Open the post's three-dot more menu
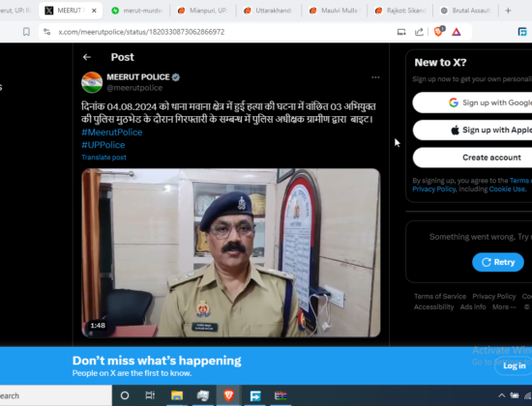Screen dimensions: 532x406 (x=375, y=77)
